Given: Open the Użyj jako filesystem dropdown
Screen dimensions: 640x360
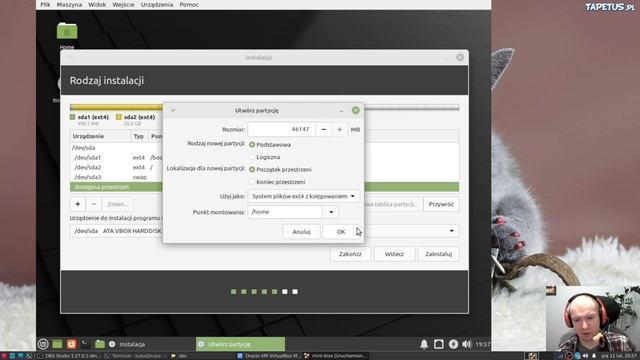Looking at the screenshot, I should pos(304,196).
